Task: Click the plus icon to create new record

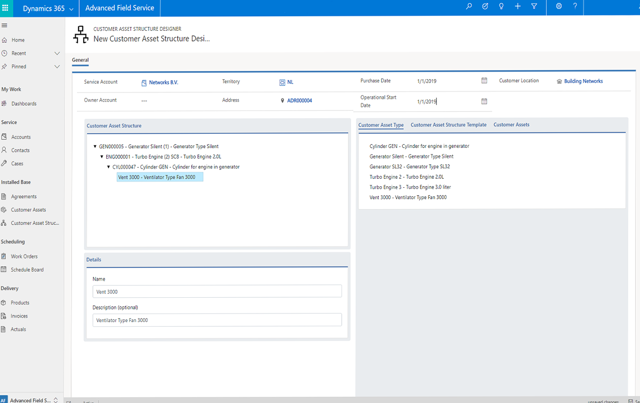Action: pos(518,7)
